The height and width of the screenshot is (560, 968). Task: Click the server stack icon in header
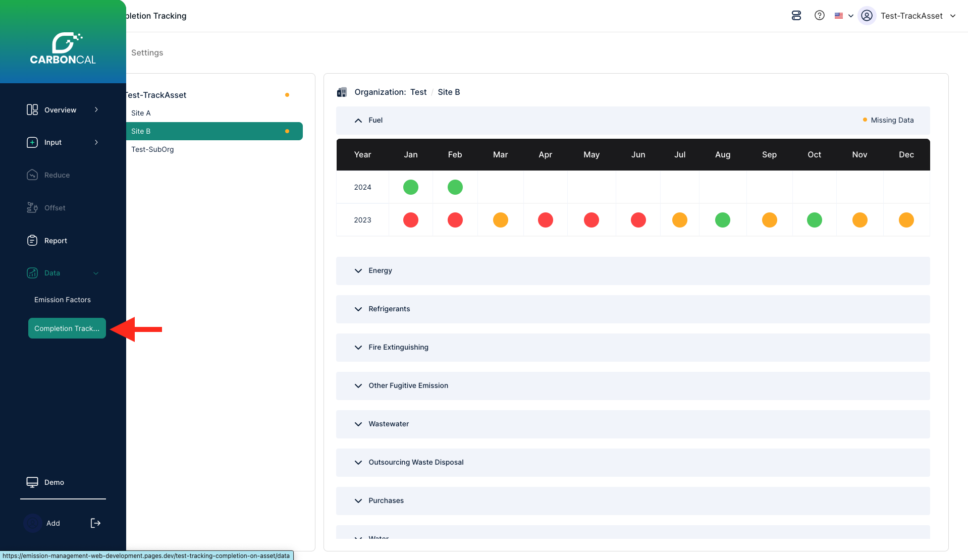click(x=796, y=16)
